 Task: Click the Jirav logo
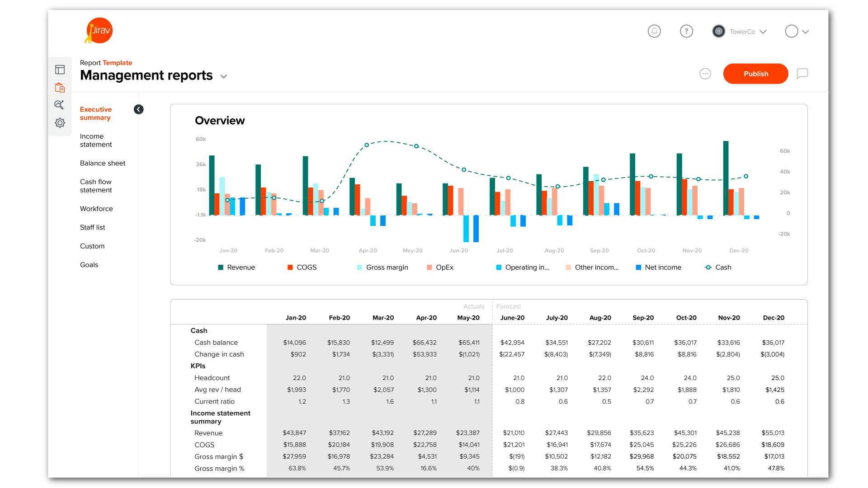coord(99,31)
